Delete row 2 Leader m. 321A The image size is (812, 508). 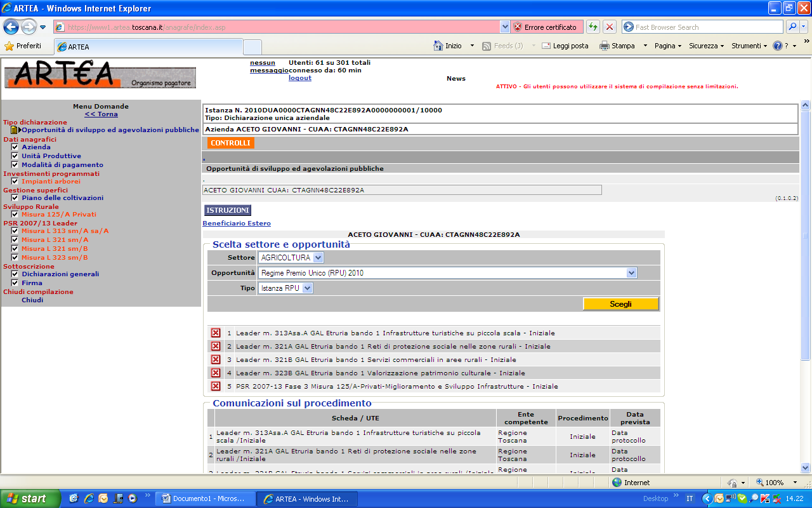coord(216,346)
